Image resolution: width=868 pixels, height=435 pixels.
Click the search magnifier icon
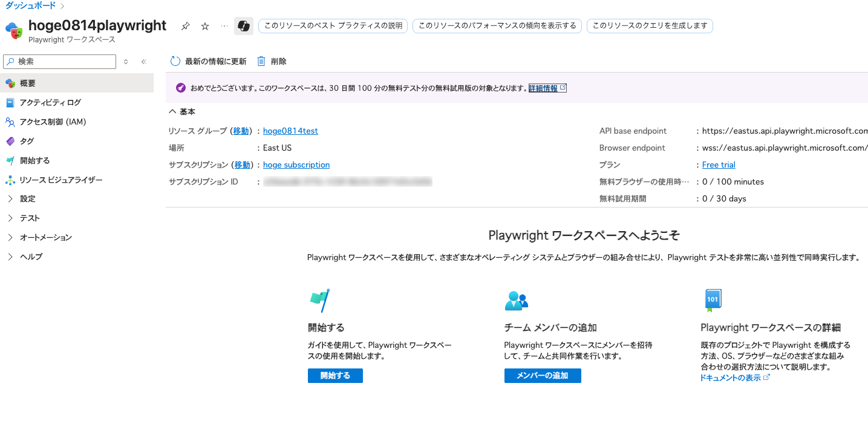10,62
